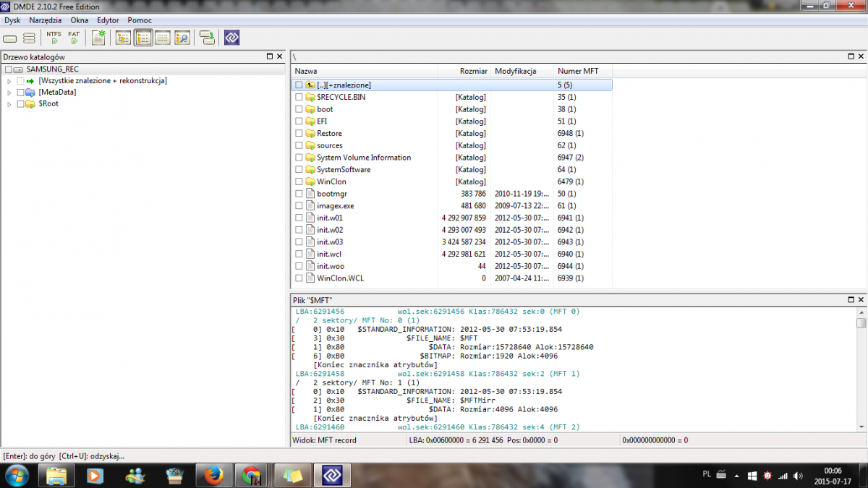Expand the [MetaData] tree node

pyautogui.click(x=9, y=93)
